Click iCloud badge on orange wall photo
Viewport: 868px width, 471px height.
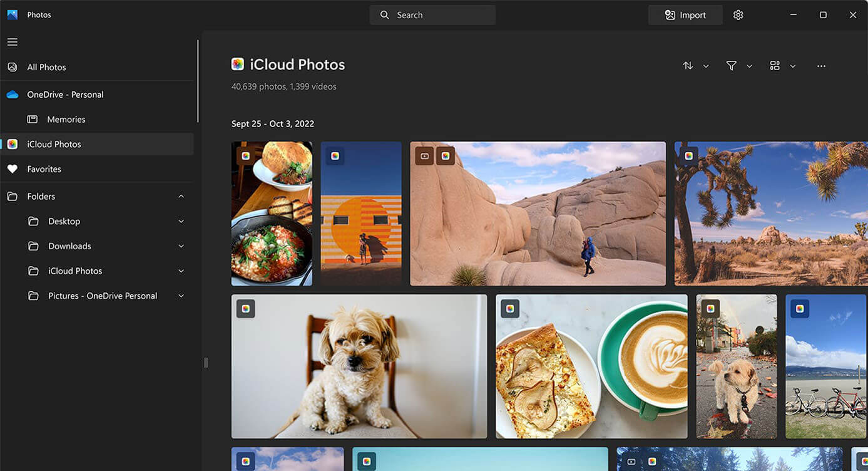click(x=335, y=156)
